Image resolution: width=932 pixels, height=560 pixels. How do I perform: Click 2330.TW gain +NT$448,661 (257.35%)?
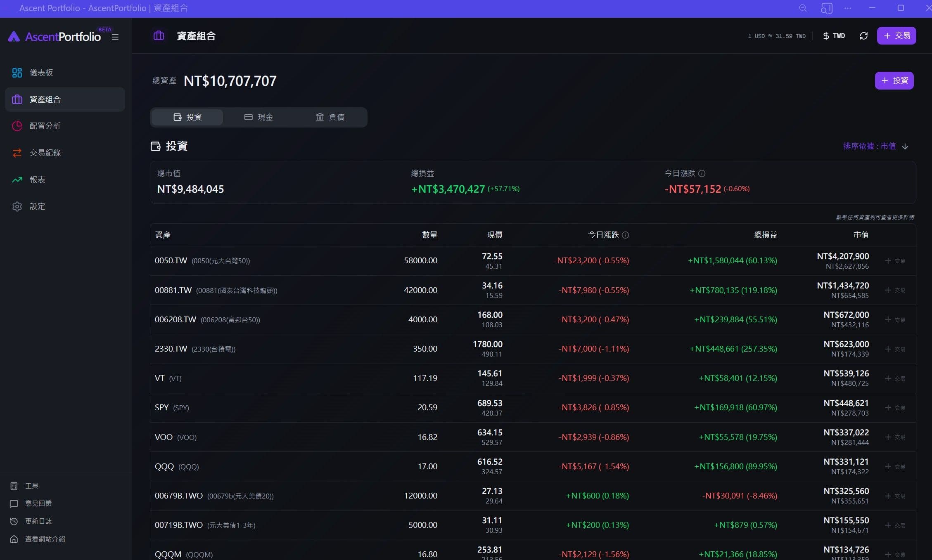(x=733, y=349)
